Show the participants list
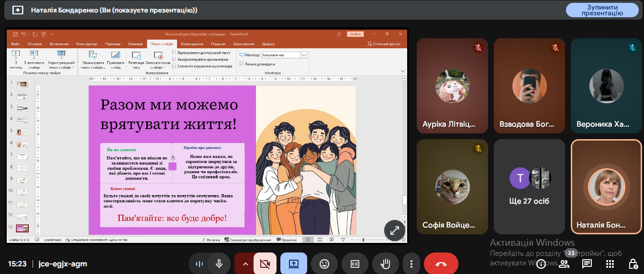Viewport: 644px width, 274px height. click(565, 263)
